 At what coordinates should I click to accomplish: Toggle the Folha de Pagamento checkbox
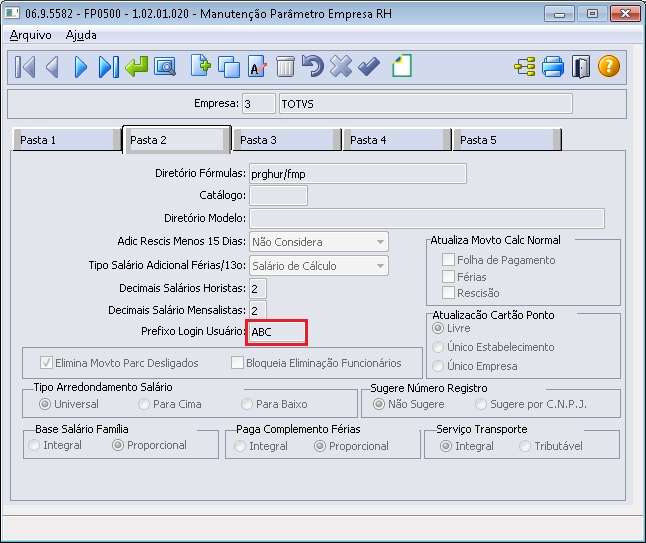pos(448,260)
